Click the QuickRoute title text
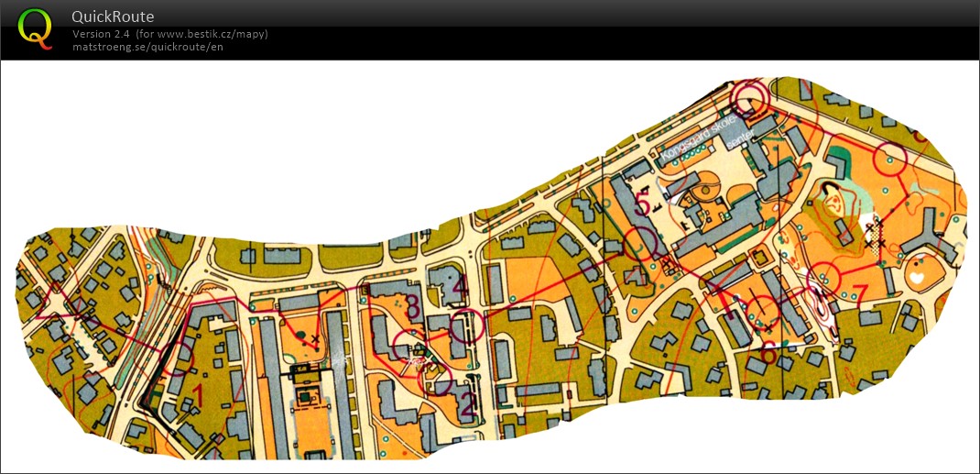Screen dimensions: 980x474 click(113, 17)
